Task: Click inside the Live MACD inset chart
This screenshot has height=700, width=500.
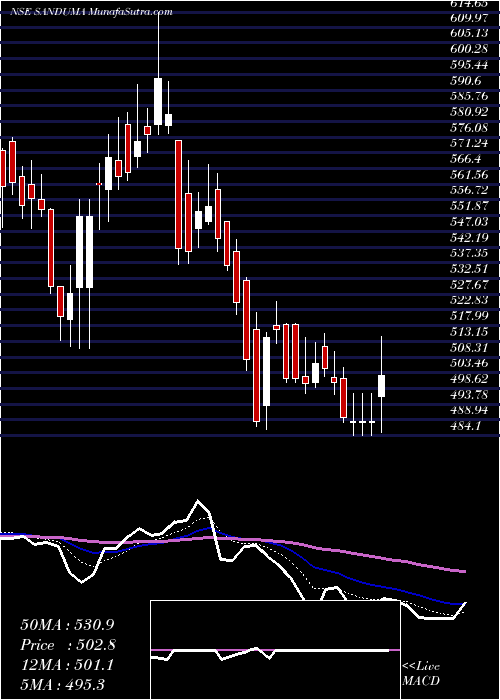Action: (275, 650)
